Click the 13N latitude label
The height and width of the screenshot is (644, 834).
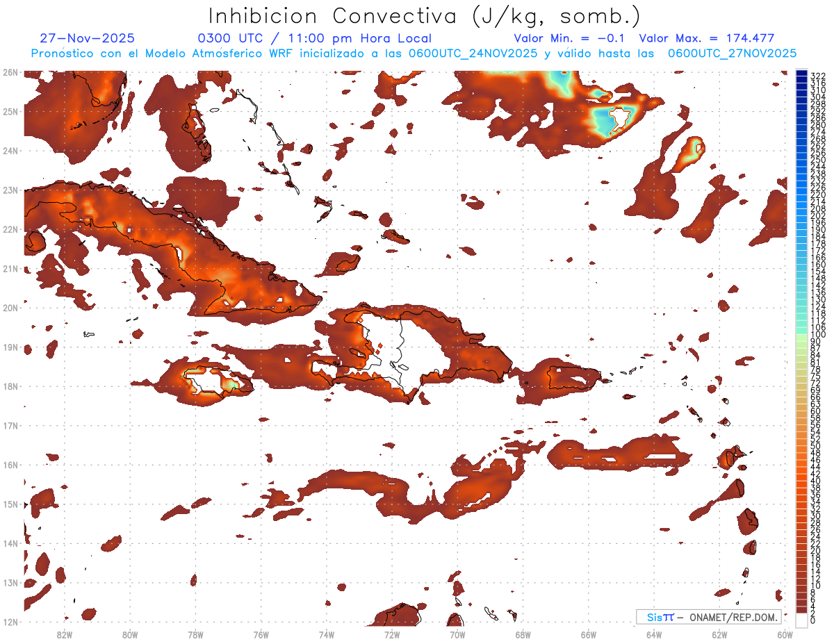[10, 582]
